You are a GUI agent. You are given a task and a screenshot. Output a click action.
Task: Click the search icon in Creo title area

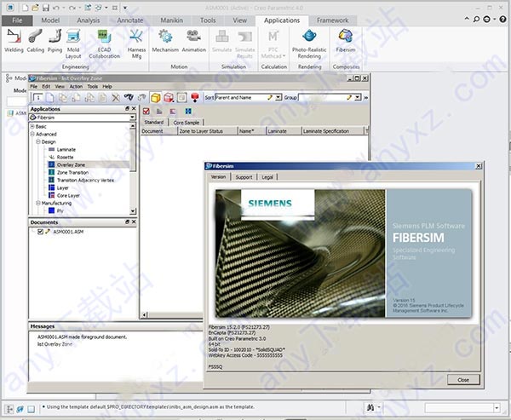tap(476, 20)
